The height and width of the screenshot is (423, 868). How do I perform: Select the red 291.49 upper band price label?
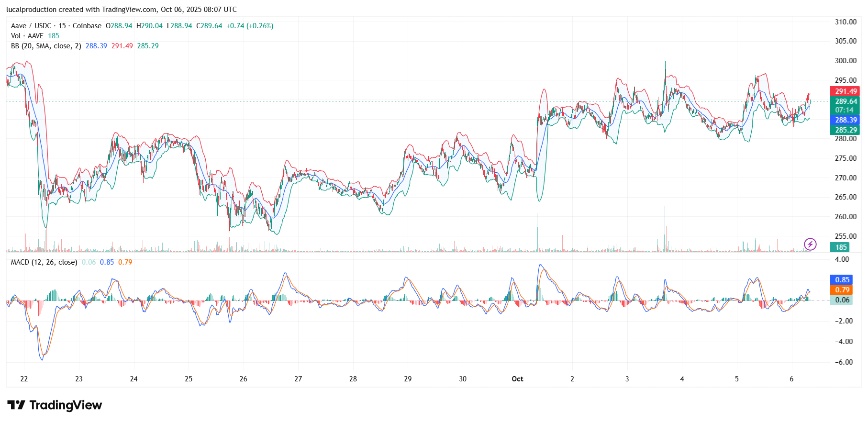pyautogui.click(x=845, y=91)
